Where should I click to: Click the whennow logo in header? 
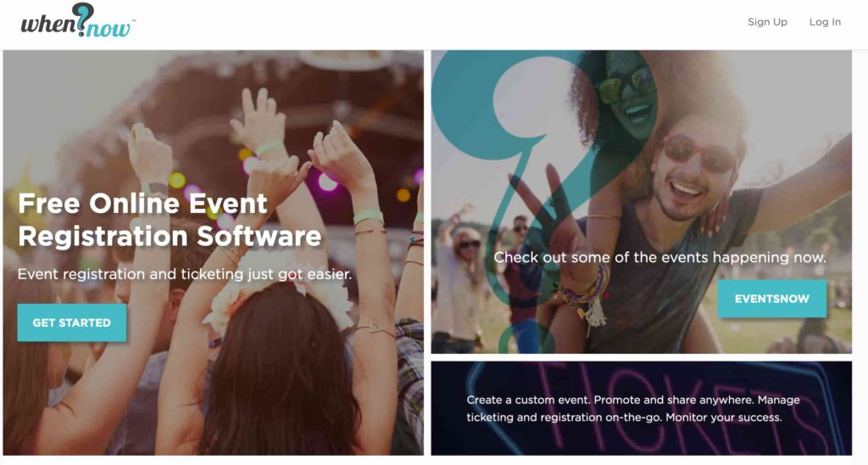77,21
